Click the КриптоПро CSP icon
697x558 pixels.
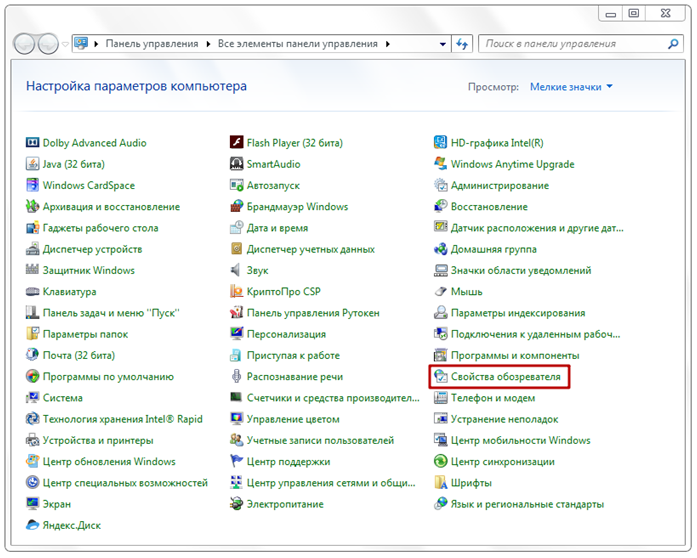point(236,291)
